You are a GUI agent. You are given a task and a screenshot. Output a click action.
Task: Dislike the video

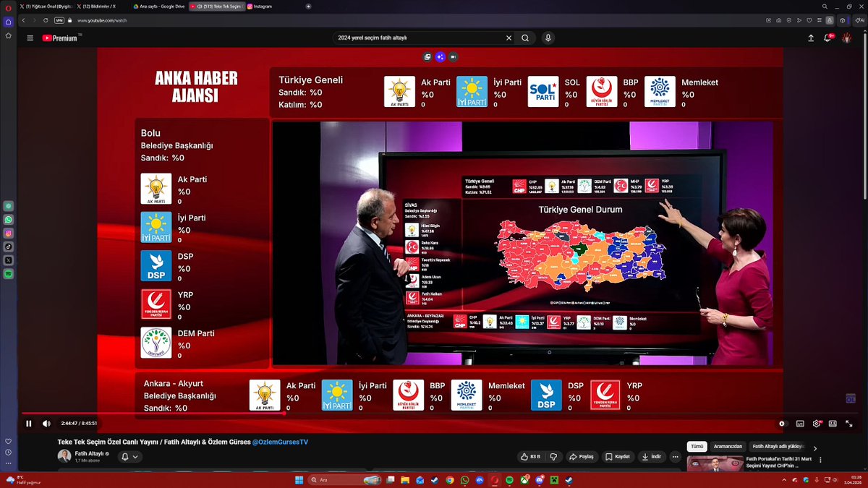(x=553, y=457)
